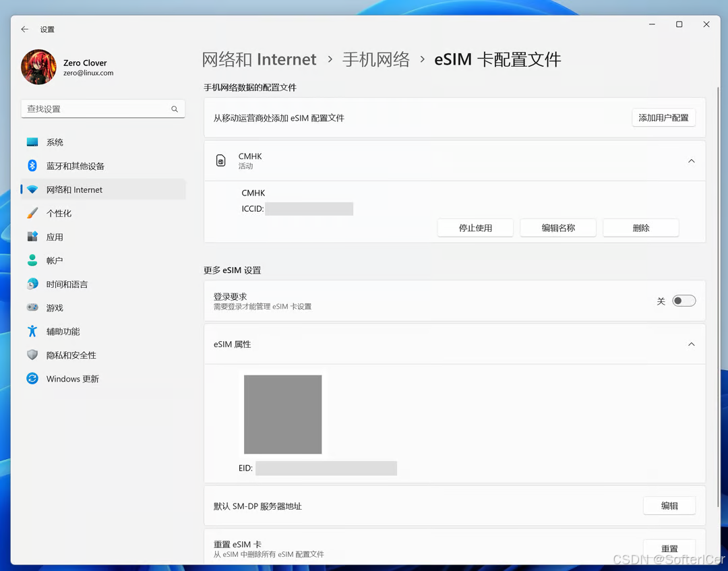The width and height of the screenshot is (728, 571).
Task: Focus the 查找设置 search field
Action: point(103,109)
